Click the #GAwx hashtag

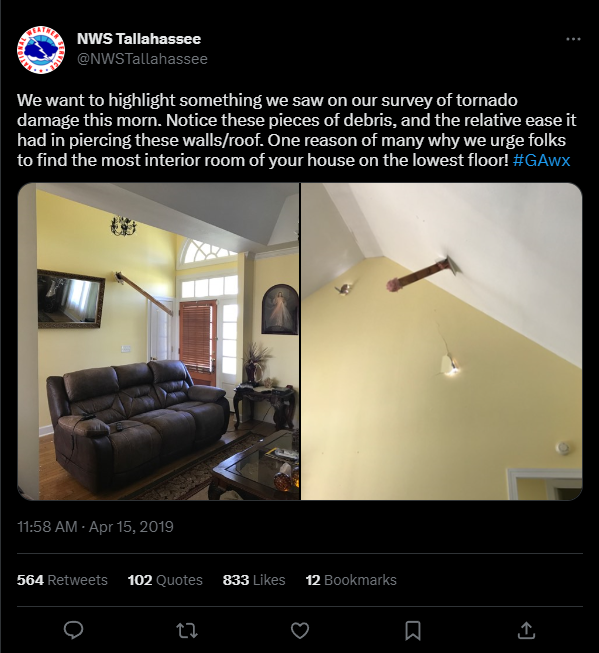coord(542,160)
